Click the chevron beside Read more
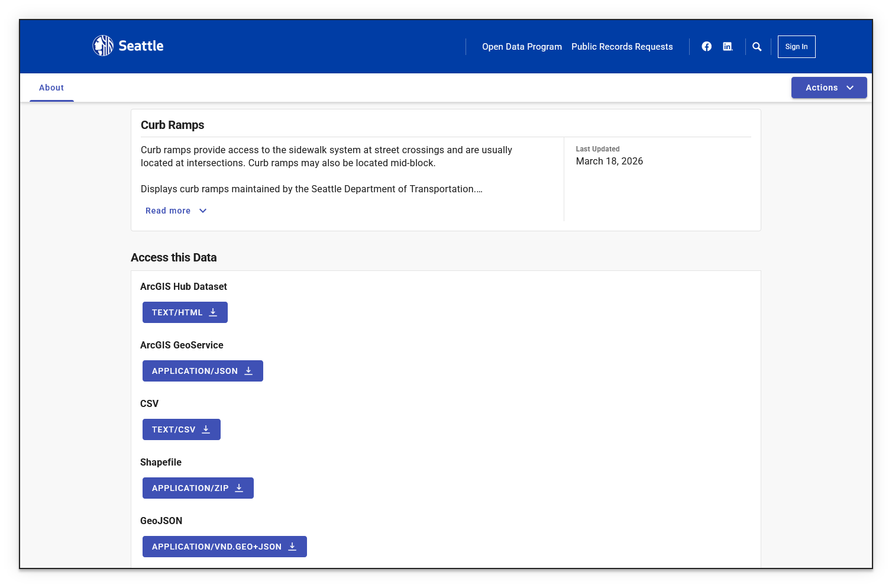This screenshot has height=588, width=892. point(203,211)
